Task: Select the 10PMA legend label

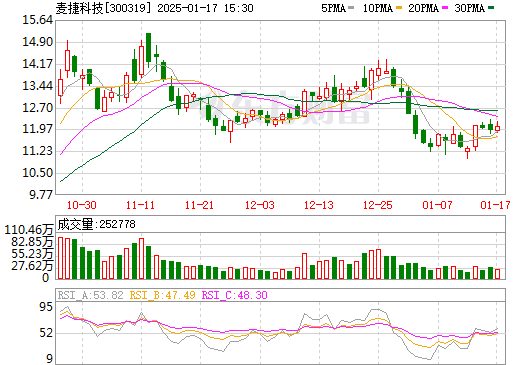Action: (378, 8)
